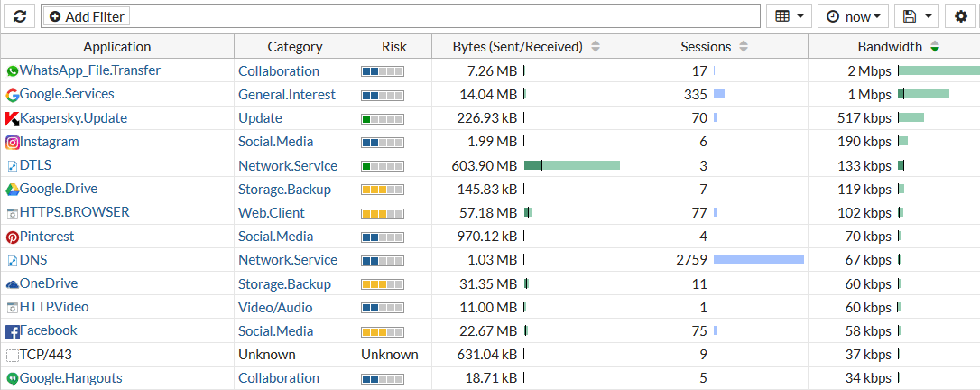Click the HTTP.Video row icon
Image resolution: width=980 pixels, height=390 pixels.
pyautogui.click(x=13, y=308)
